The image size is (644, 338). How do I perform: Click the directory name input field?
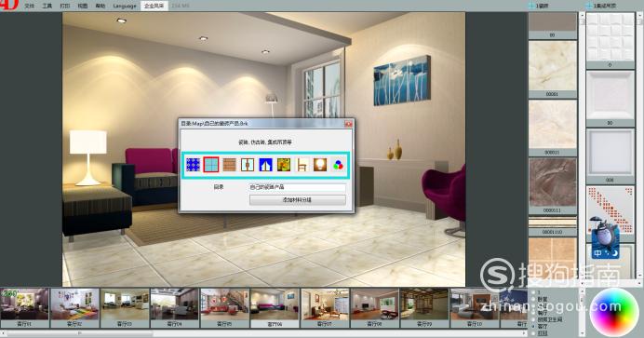298,187
